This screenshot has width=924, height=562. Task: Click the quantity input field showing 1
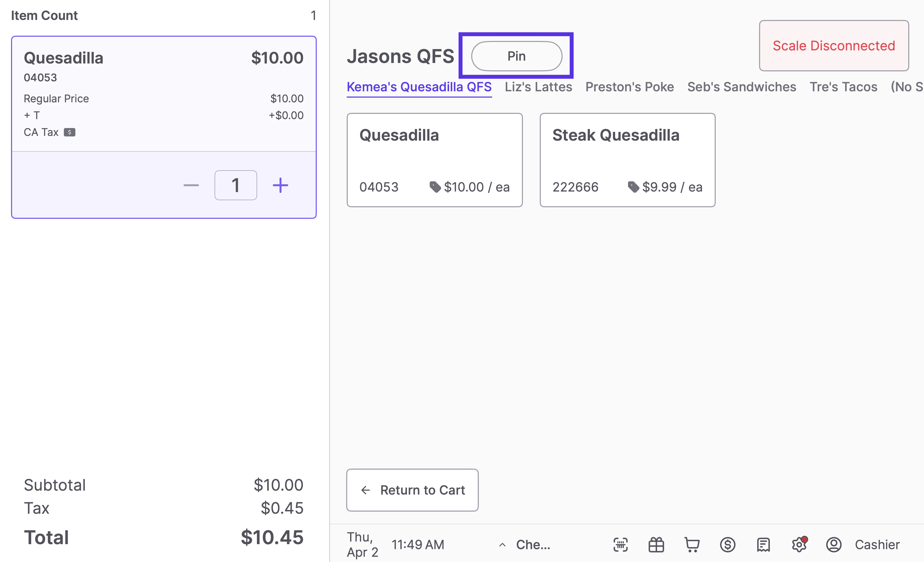point(236,185)
